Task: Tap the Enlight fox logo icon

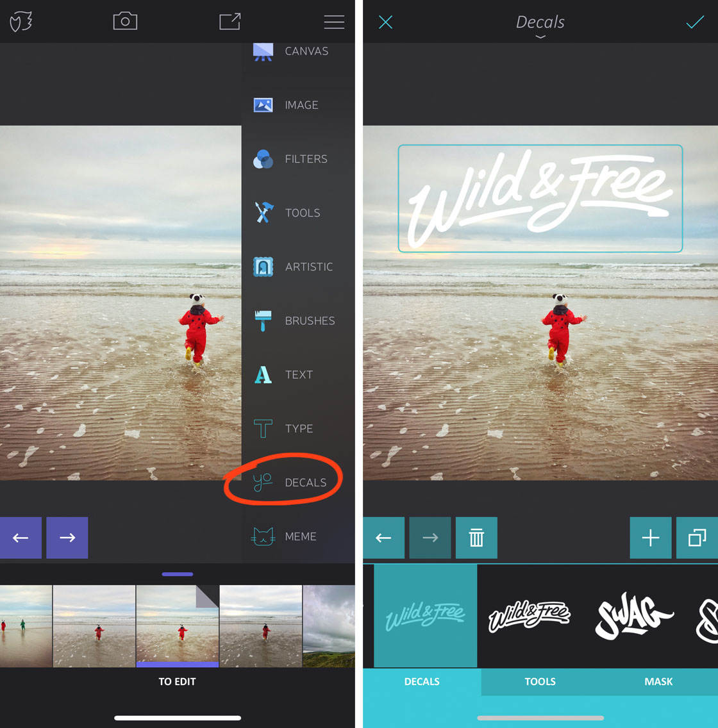Action: coord(21,21)
